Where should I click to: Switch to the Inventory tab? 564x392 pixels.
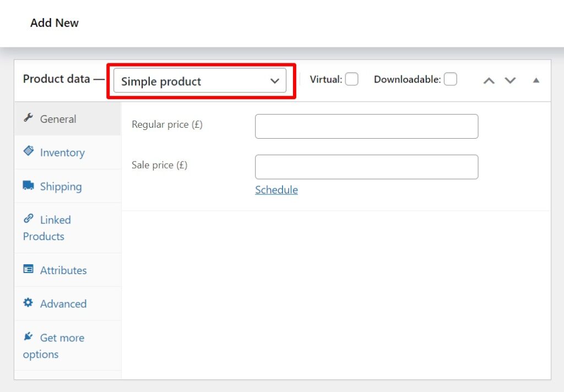pyautogui.click(x=62, y=153)
